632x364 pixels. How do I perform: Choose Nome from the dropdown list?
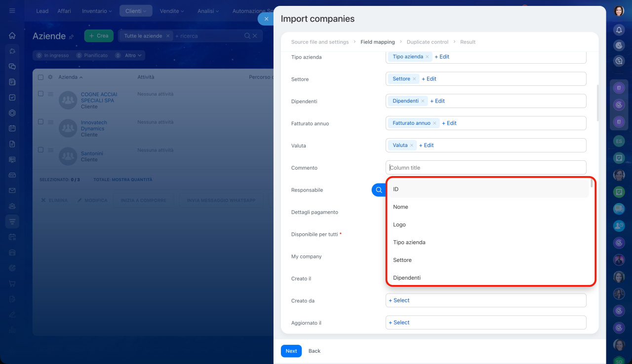(400, 207)
